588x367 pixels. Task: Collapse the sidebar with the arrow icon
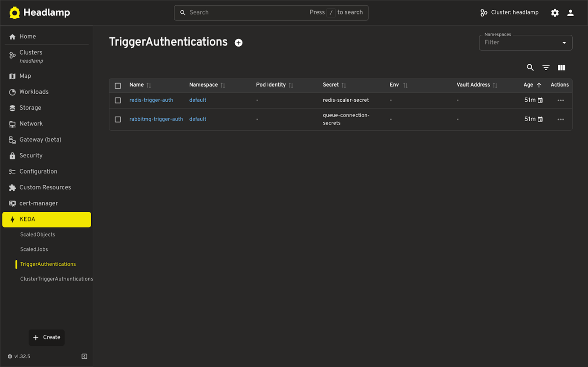tap(84, 356)
